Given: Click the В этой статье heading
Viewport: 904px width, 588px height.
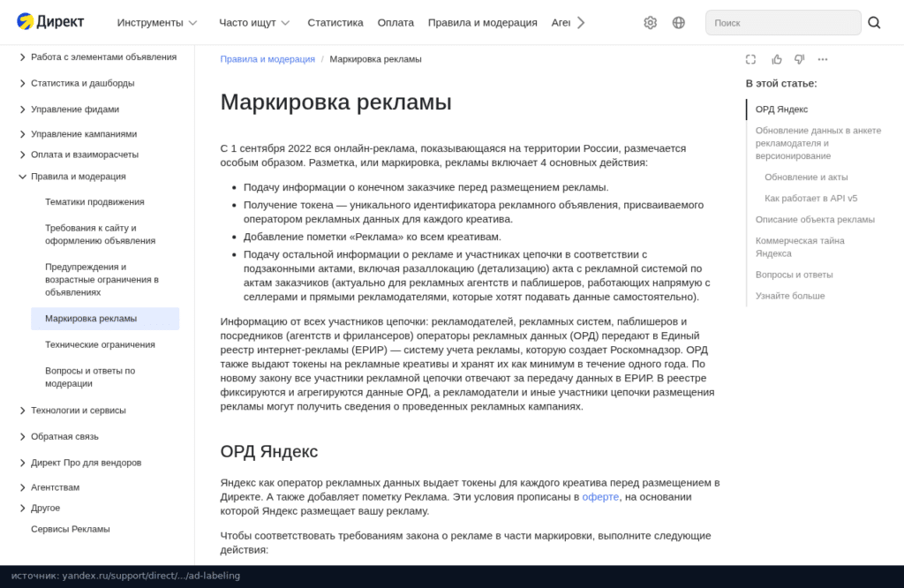Looking at the screenshot, I should (x=781, y=84).
